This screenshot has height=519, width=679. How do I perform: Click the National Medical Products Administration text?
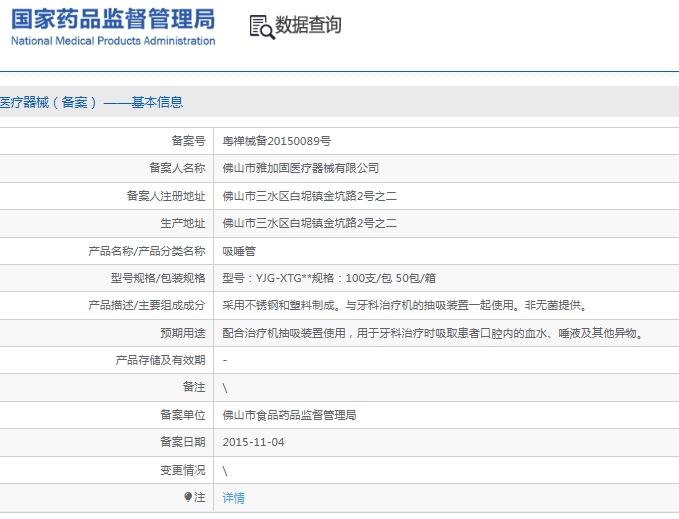[x=113, y=41]
